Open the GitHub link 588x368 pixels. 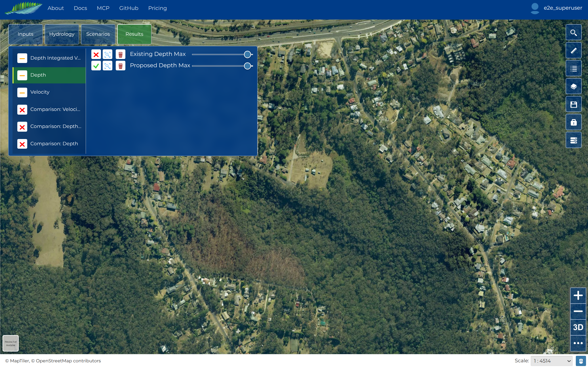click(x=129, y=8)
